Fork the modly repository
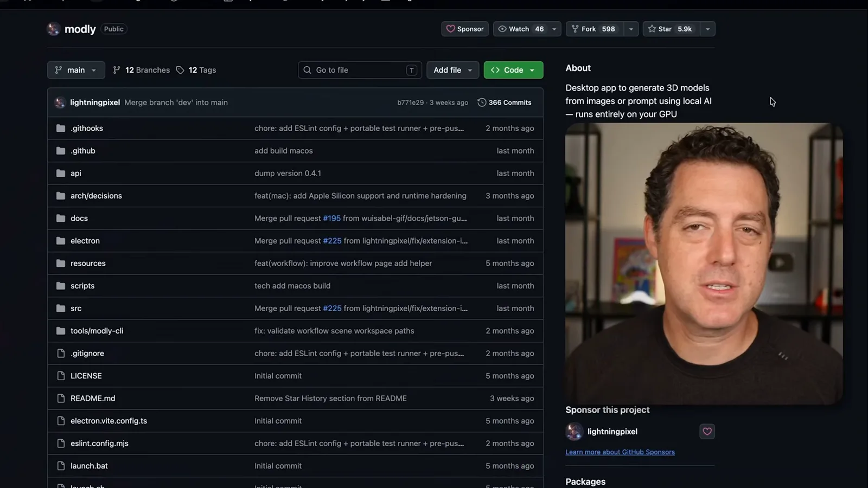 coord(594,29)
